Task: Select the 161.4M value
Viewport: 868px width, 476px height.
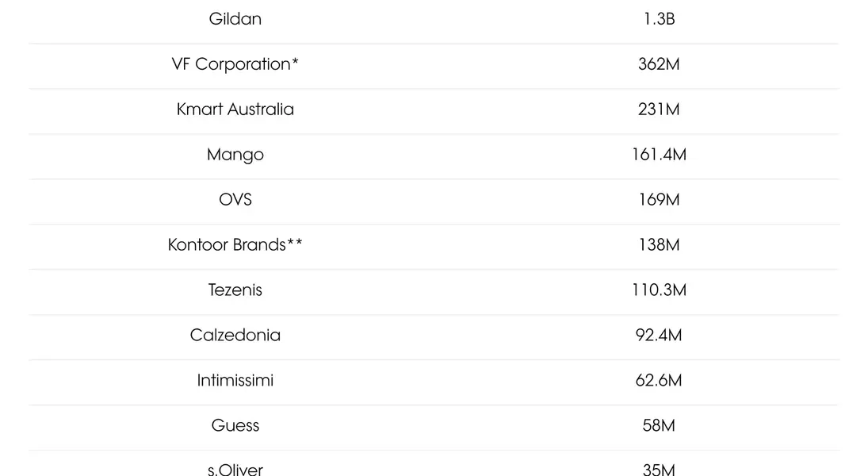Action: click(x=659, y=155)
